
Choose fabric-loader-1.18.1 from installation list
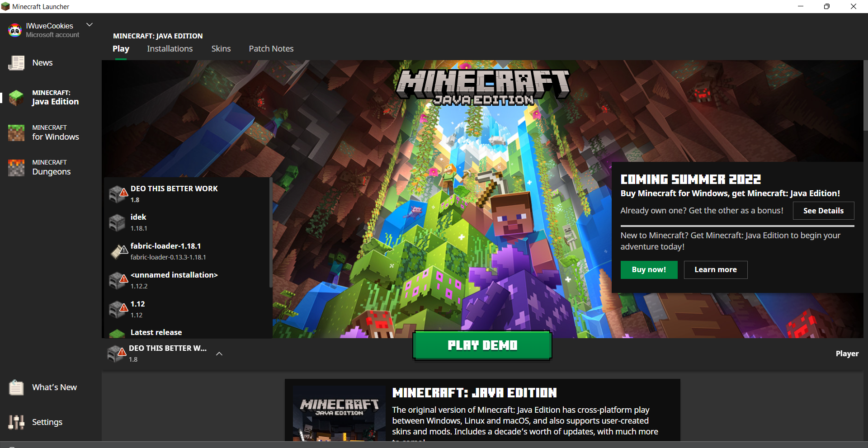[165, 251]
